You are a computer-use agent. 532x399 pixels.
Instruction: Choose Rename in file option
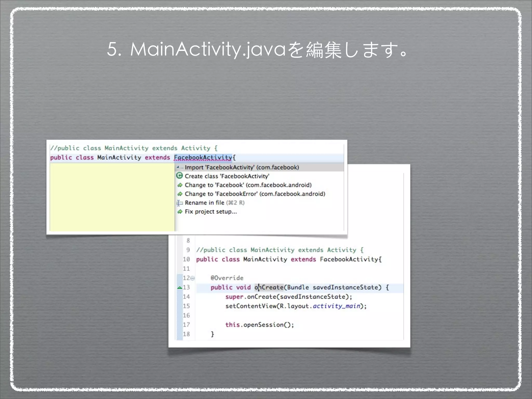click(215, 203)
